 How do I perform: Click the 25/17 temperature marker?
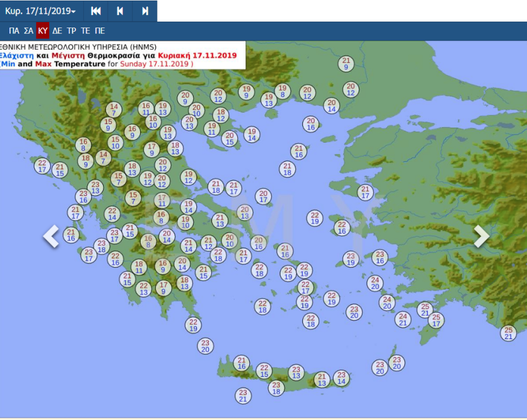pyautogui.click(x=436, y=321)
